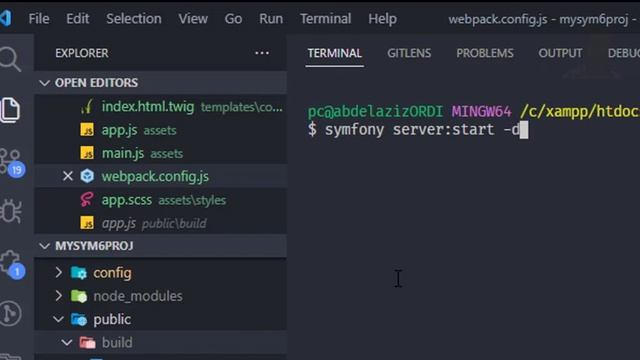Screen dimensions: 640x360
Task: Click the VS Code logo icon
Action: tap(6, 18)
